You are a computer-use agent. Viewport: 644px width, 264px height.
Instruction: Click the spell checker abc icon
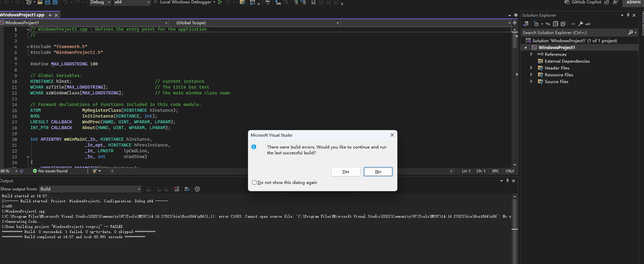(268, 2)
